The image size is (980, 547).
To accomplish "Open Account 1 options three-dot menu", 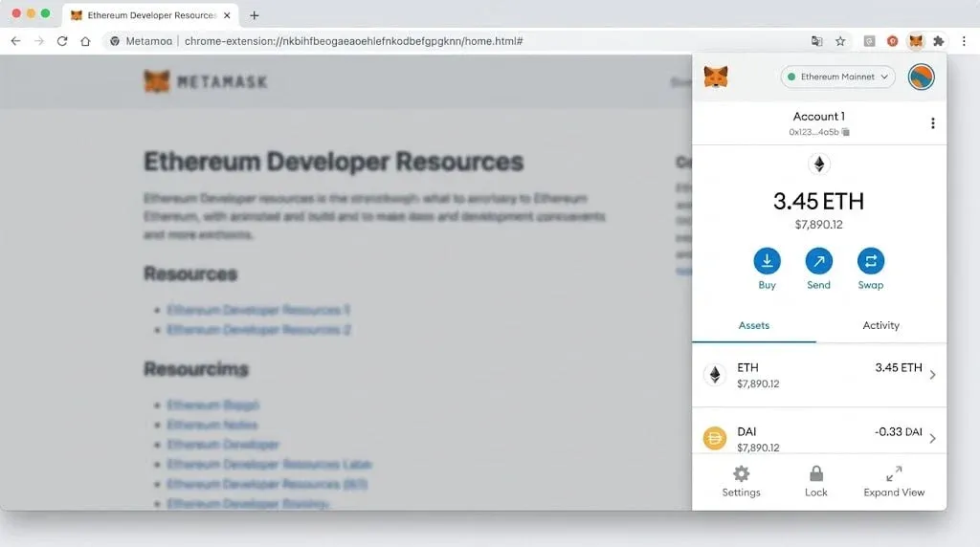I will coord(932,123).
